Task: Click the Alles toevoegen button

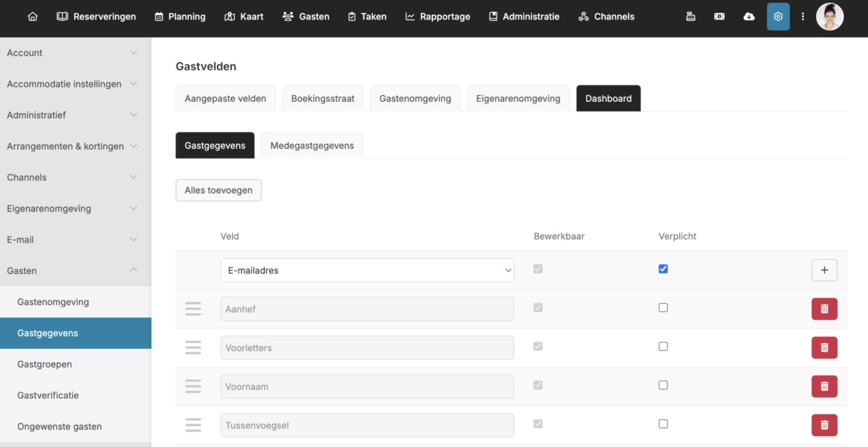Action: tap(218, 190)
